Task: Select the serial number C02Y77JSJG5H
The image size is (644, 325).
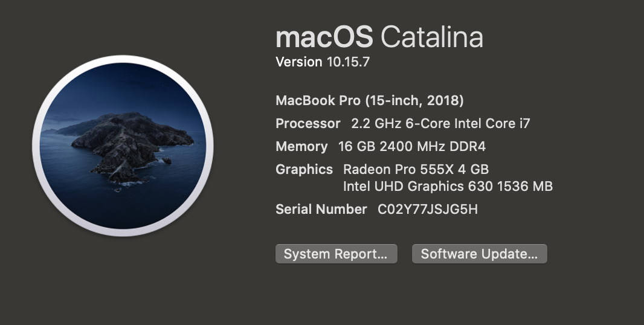Action: pyautogui.click(x=428, y=209)
